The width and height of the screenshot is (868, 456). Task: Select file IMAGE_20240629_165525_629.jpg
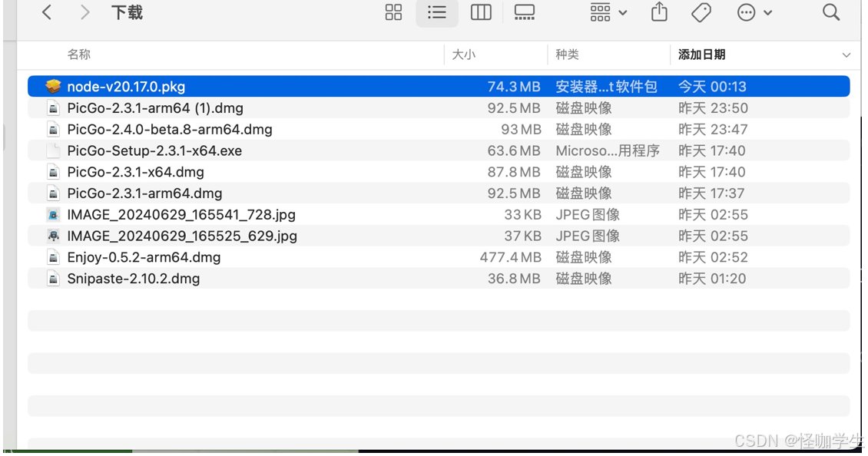pyautogui.click(x=182, y=236)
